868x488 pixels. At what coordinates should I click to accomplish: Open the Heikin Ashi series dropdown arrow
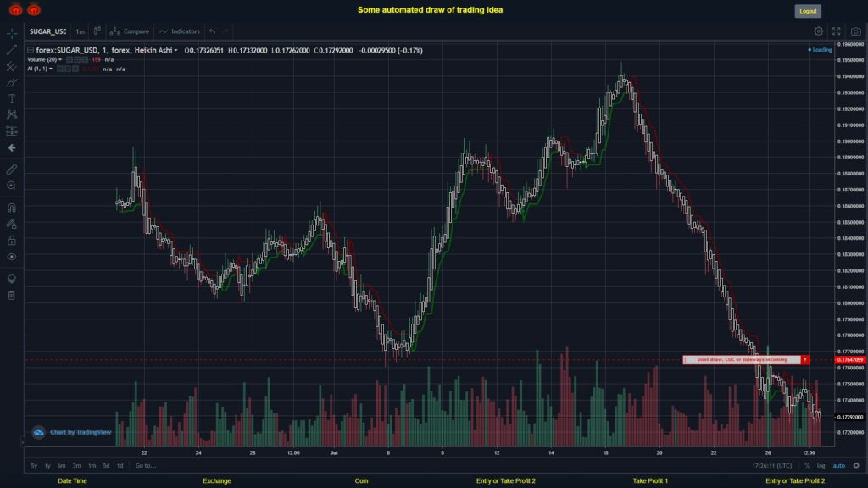pyautogui.click(x=176, y=50)
